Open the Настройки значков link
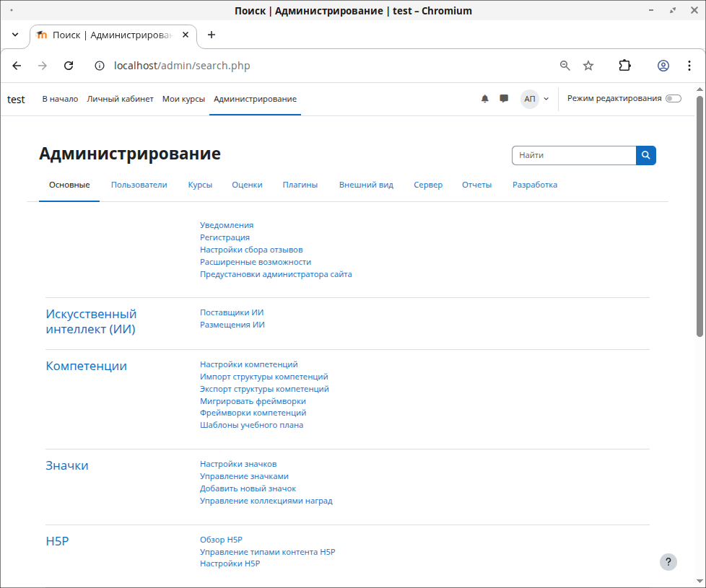Screen dimensions: 706x588 tap(237, 464)
